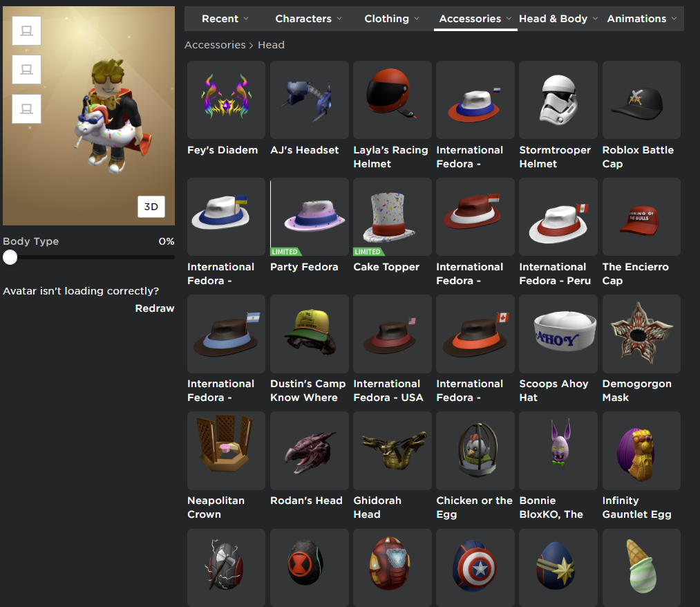Choose Layla's Racing Helmet
Screen dimensions: 700x607
[x=392, y=100]
